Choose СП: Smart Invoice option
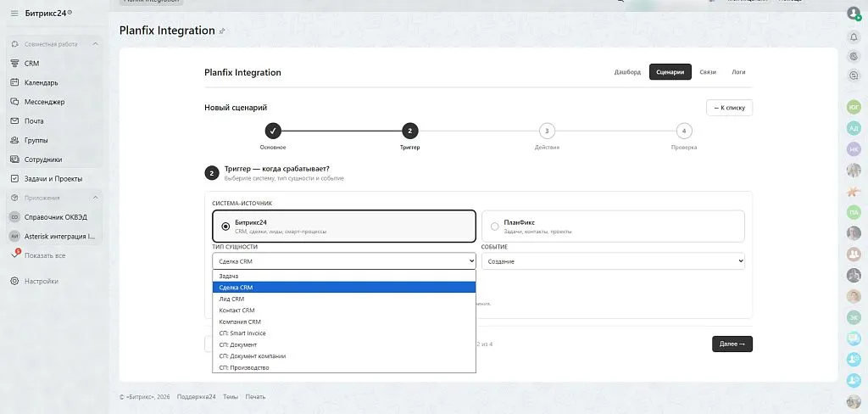Viewport: 868px width, 414px height. click(344, 333)
